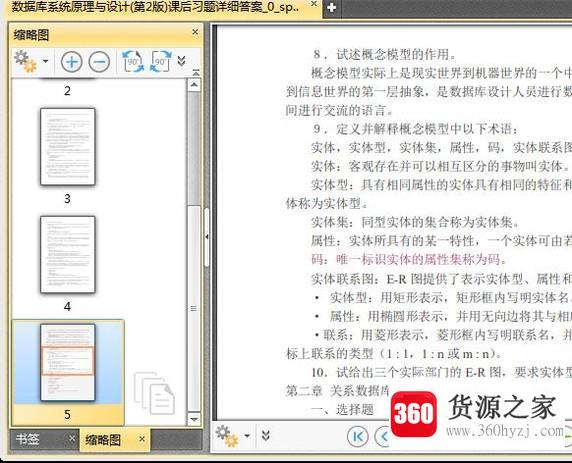Rotate page 90° clockwise icon

[161, 61]
